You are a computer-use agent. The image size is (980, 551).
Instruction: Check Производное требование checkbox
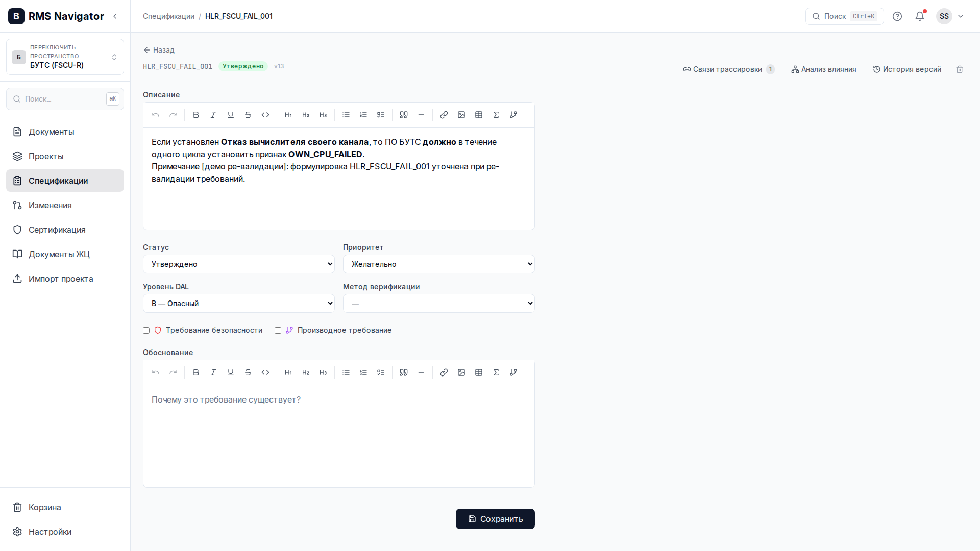[278, 330]
